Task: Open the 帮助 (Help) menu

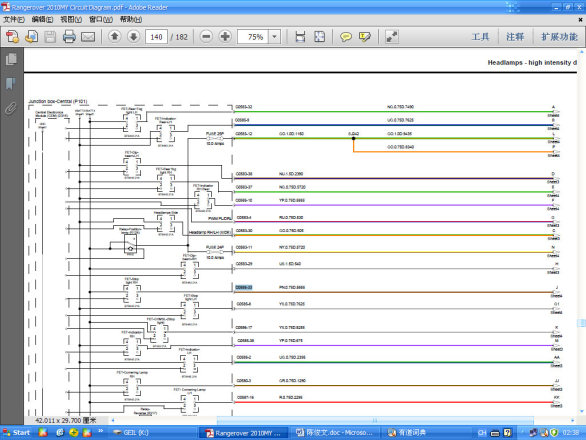Action: coord(130,19)
